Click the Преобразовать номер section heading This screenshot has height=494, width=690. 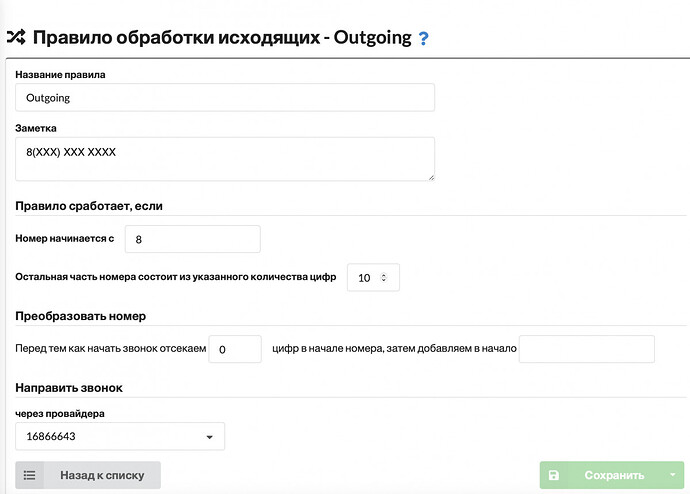[x=81, y=316]
